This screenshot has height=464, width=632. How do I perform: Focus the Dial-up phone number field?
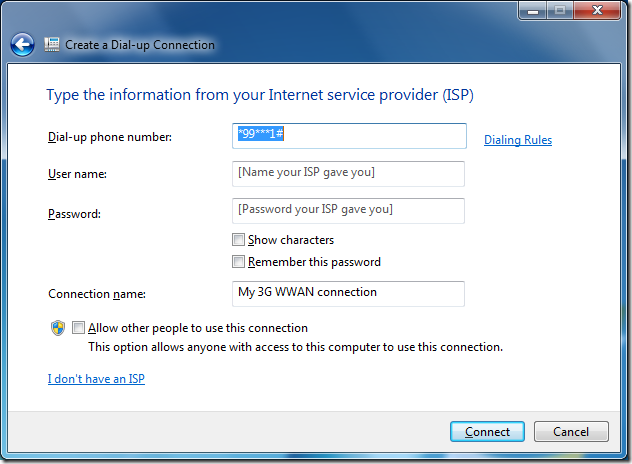pos(349,136)
